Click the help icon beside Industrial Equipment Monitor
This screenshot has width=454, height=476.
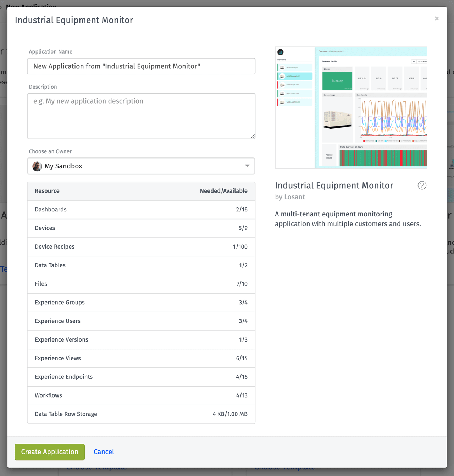[422, 185]
